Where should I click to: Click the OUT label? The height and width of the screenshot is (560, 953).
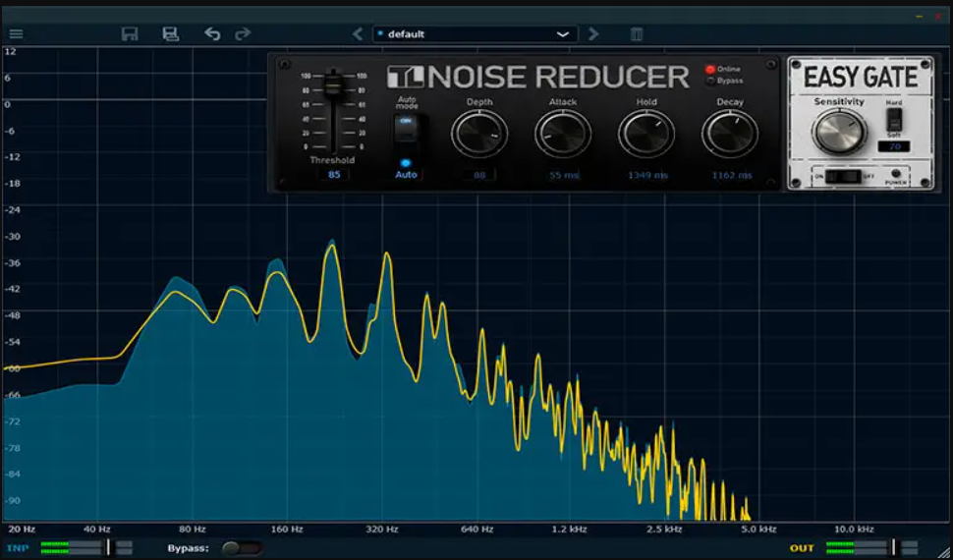[x=802, y=548]
